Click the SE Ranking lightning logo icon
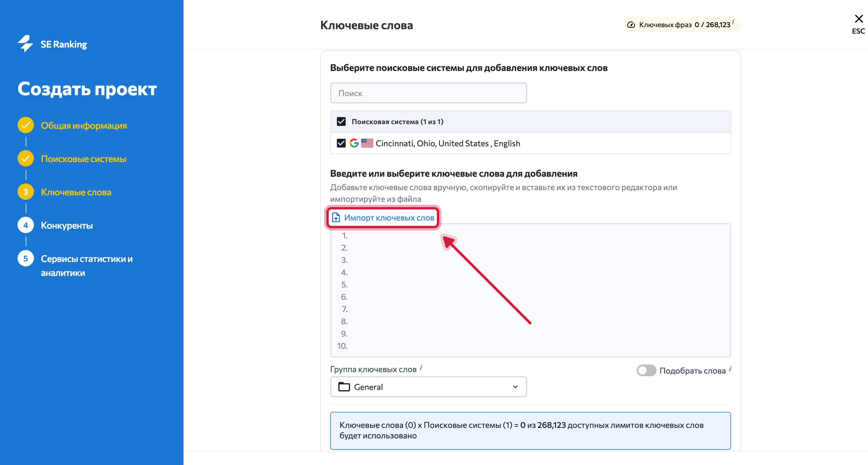Image resolution: width=868 pixels, height=465 pixels. 25,44
